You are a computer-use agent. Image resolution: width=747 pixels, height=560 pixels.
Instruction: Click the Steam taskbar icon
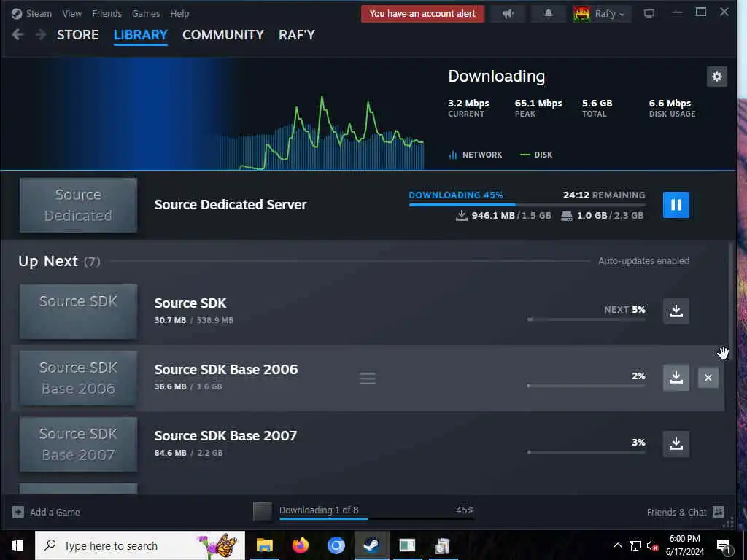[x=371, y=545]
